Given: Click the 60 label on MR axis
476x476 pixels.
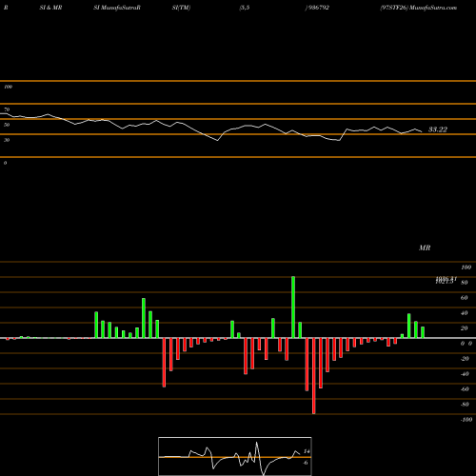Looking at the screenshot, I should pyautogui.click(x=464, y=298).
